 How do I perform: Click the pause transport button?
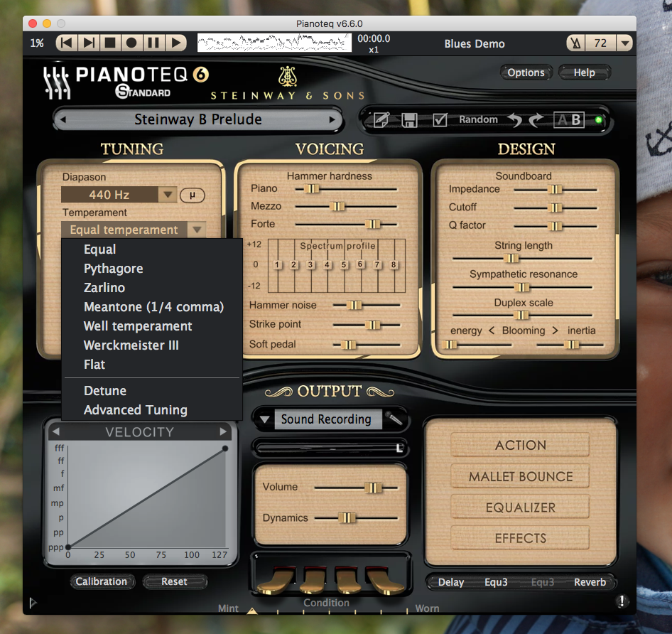point(153,43)
